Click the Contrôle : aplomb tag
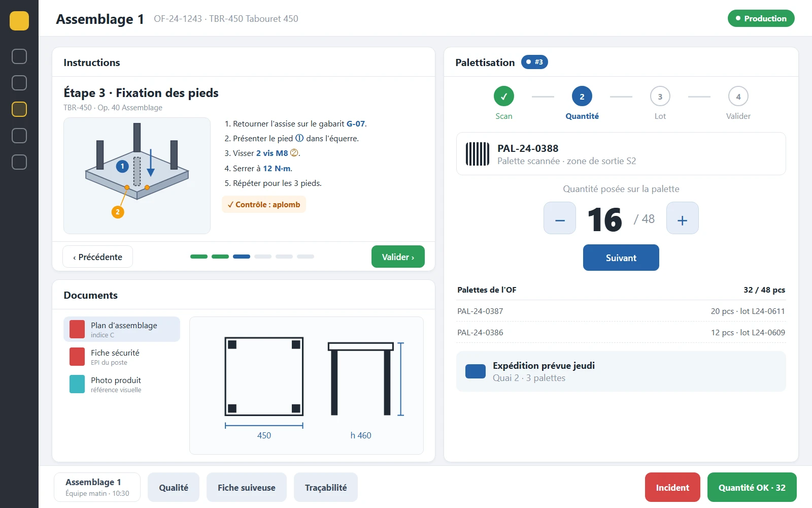 point(264,204)
